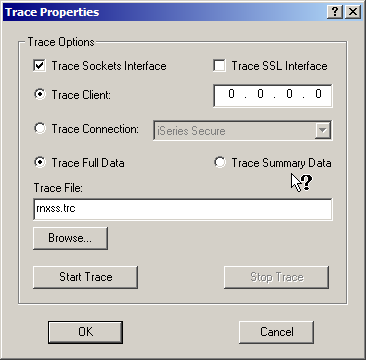Click the Stop Trace button

pos(277,277)
